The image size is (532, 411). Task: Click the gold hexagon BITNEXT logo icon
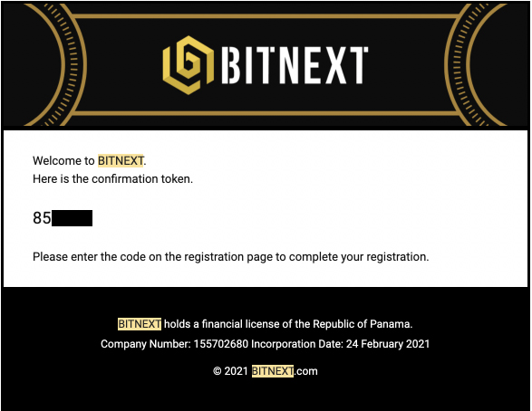tap(189, 64)
